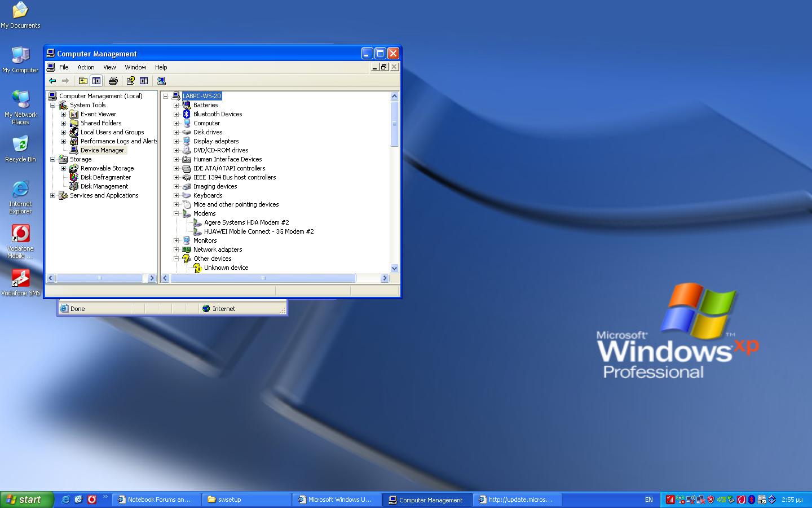Screen dimensions: 812x508
Task: Collapse the LABPC-WS-20 root node
Action: click(x=166, y=96)
